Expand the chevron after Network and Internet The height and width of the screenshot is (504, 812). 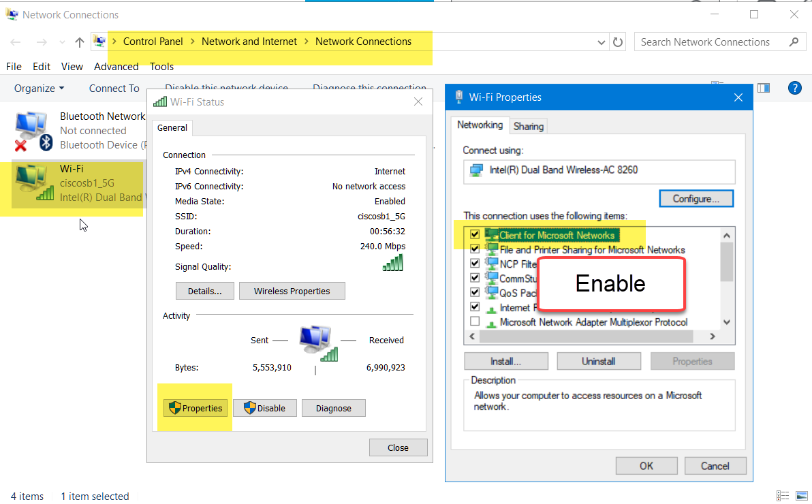pyautogui.click(x=306, y=42)
